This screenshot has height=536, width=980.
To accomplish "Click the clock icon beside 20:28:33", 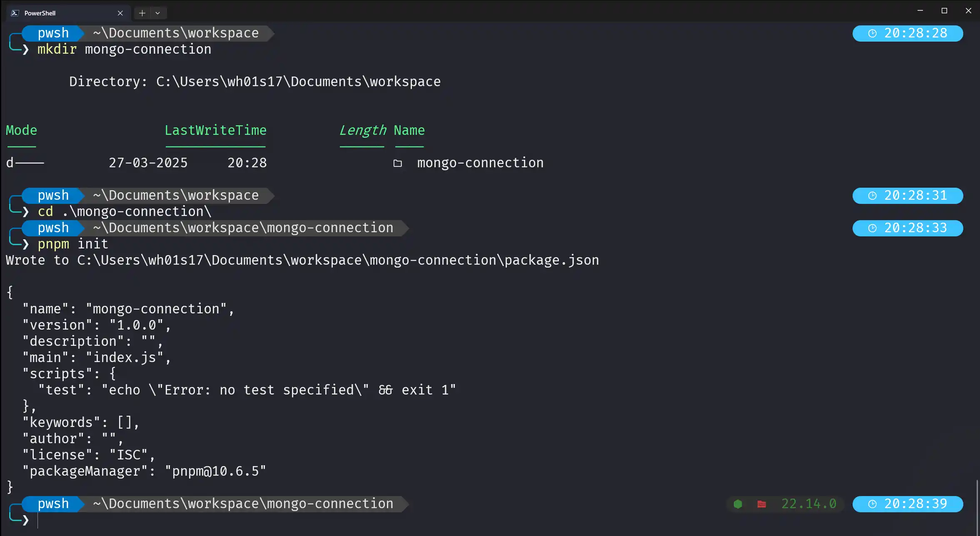I will (872, 228).
